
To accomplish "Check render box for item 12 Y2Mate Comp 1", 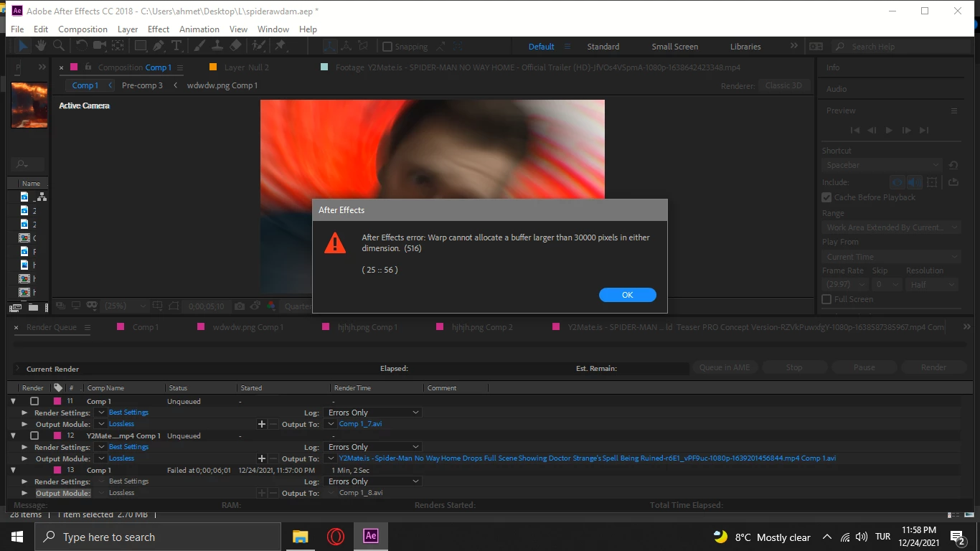I will coord(34,435).
